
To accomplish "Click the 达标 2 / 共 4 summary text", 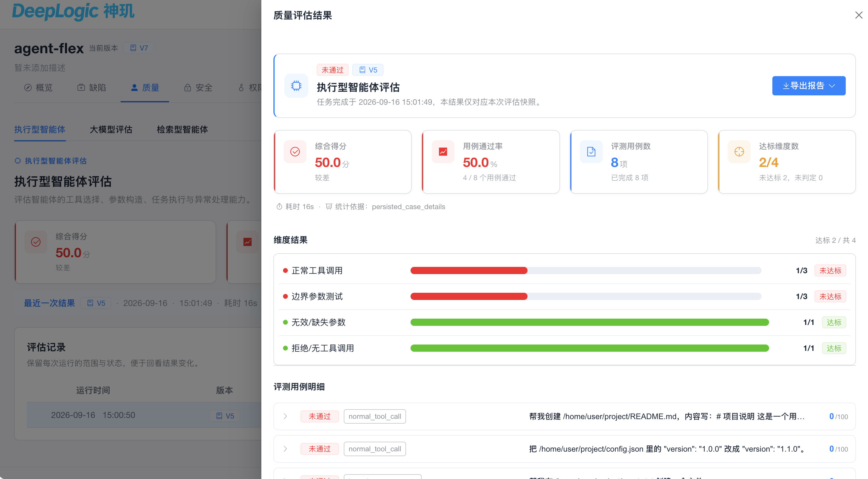I will click(x=835, y=240).
